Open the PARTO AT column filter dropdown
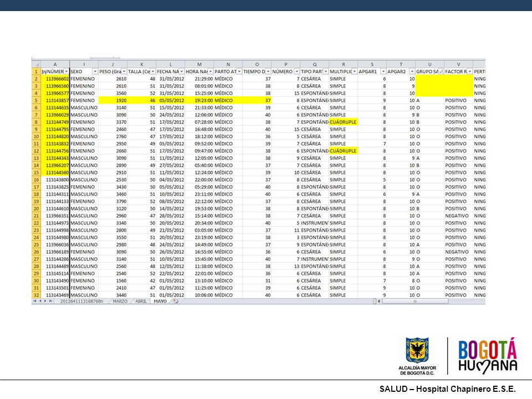The width and height of the screenshot is (532, 399). click(x=239, y=71)
